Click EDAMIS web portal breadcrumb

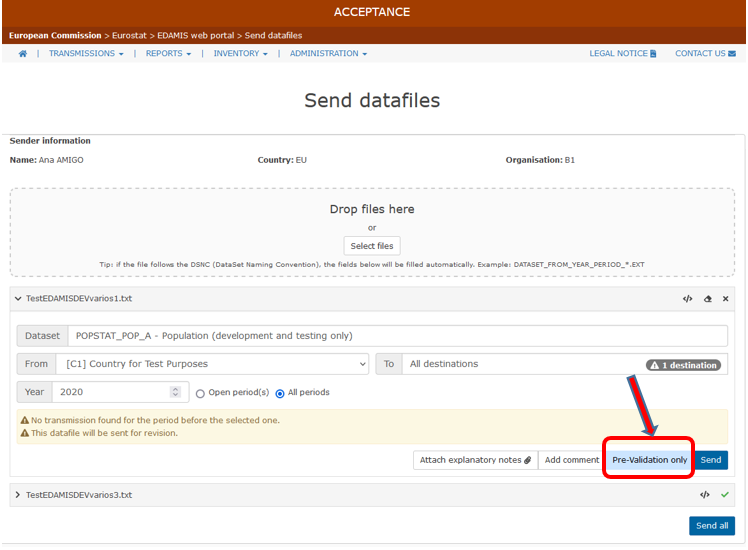point(196,35)
